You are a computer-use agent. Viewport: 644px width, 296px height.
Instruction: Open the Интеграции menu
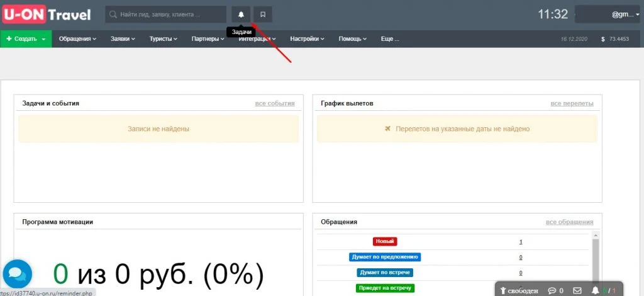point(257,39)
